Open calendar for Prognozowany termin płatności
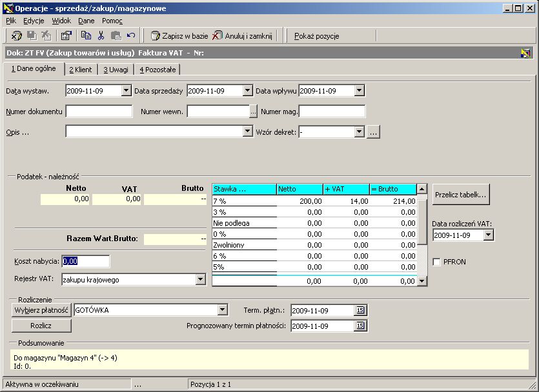 coord(360,326)
